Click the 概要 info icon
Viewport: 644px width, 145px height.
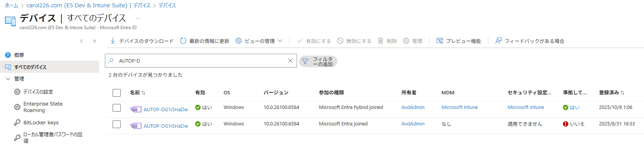[8, 55]
